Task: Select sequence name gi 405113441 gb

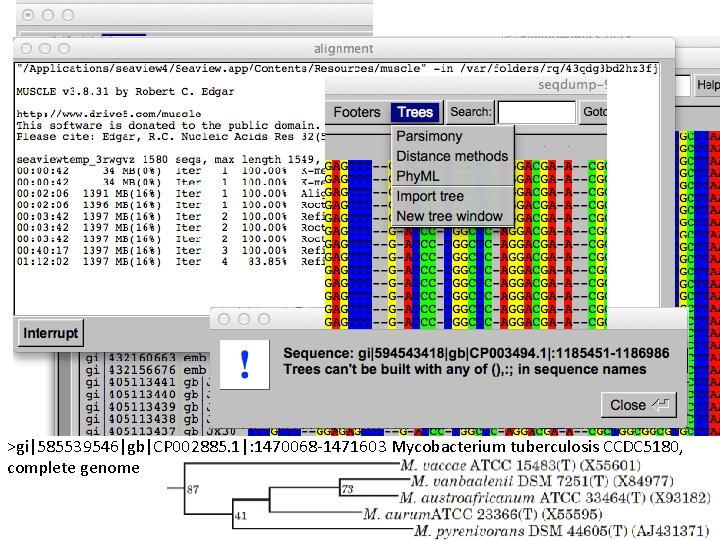Action: coord(146,382)
